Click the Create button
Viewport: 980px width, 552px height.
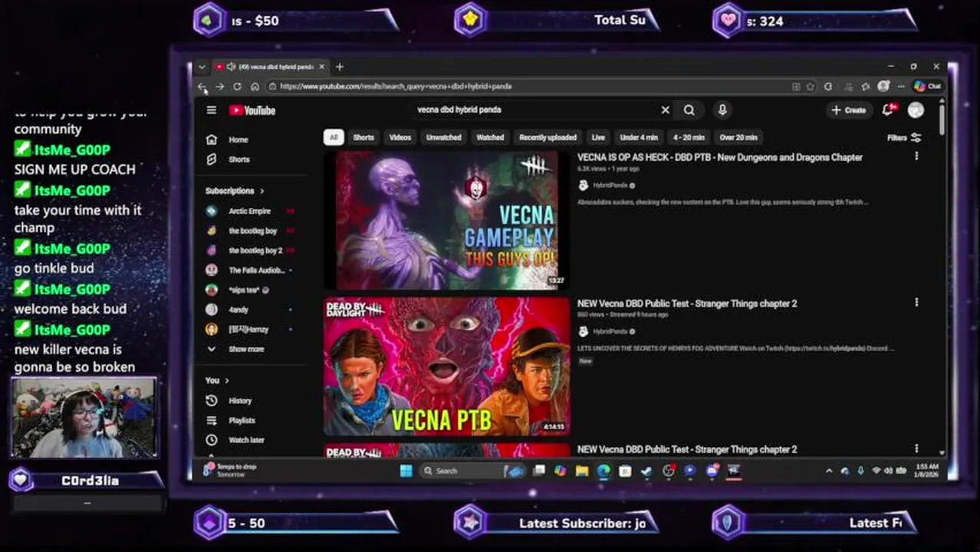pos(848,110)
